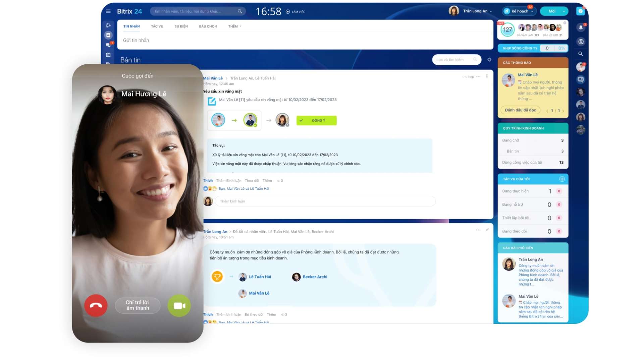Open Đang chờ business process row

(x=533, y=140)
